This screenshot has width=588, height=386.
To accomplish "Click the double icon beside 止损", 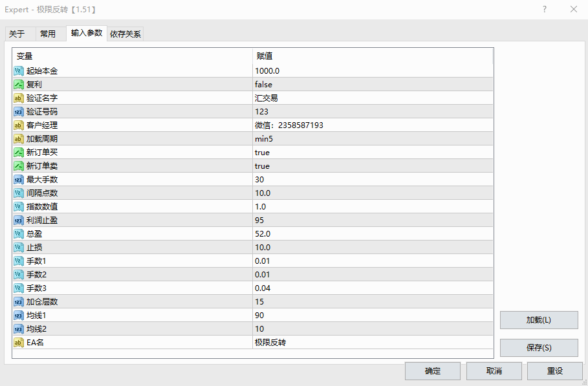I will click(x=19, y=248).
